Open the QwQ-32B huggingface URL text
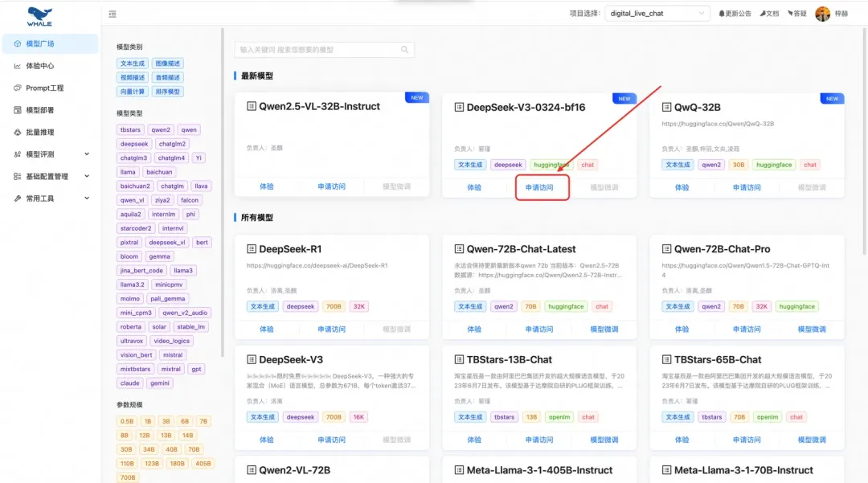The width and height of the screenshot is (868, 483). 718,124
